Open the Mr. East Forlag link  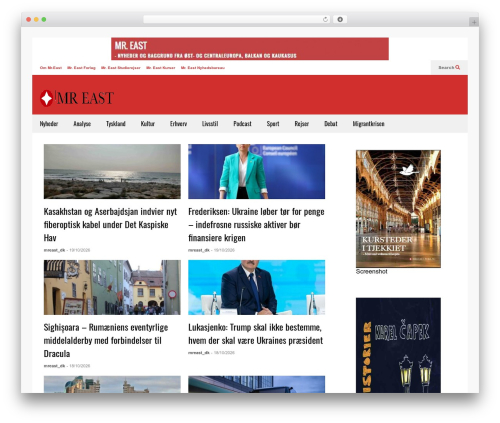pos(81,68)
